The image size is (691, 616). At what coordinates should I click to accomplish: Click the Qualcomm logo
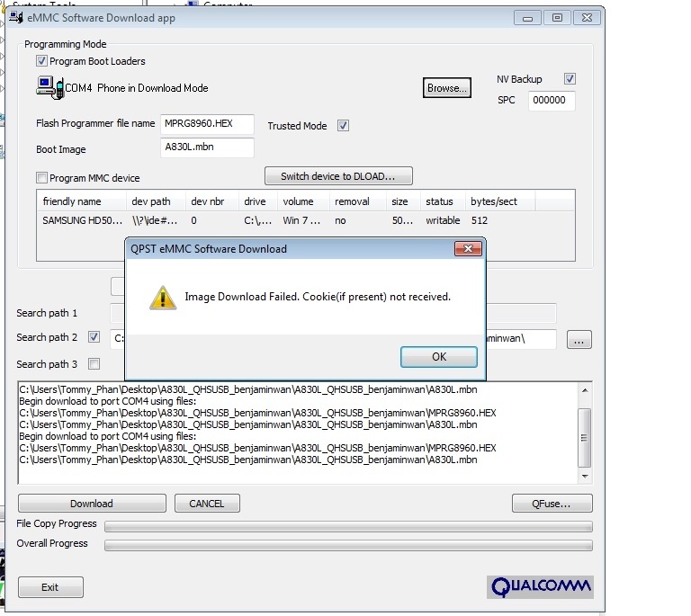tap(540, 587)
